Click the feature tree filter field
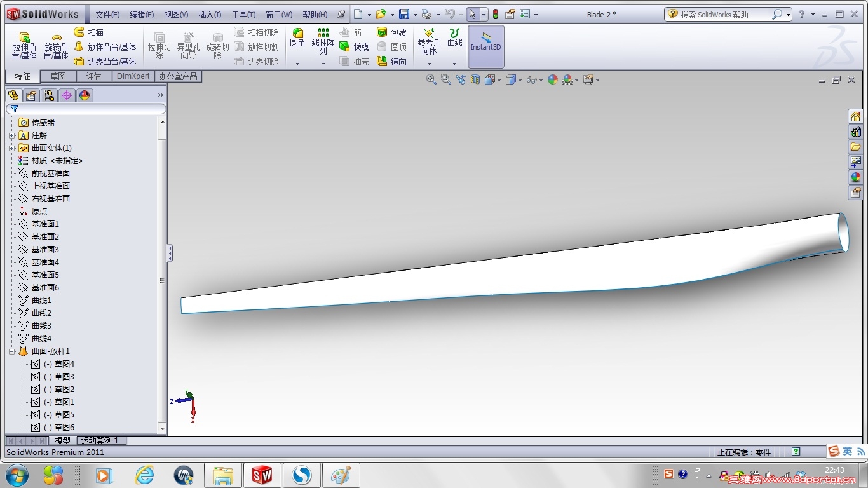The height and width of the screenshot is (488, 868). click(x=86, y=109)
